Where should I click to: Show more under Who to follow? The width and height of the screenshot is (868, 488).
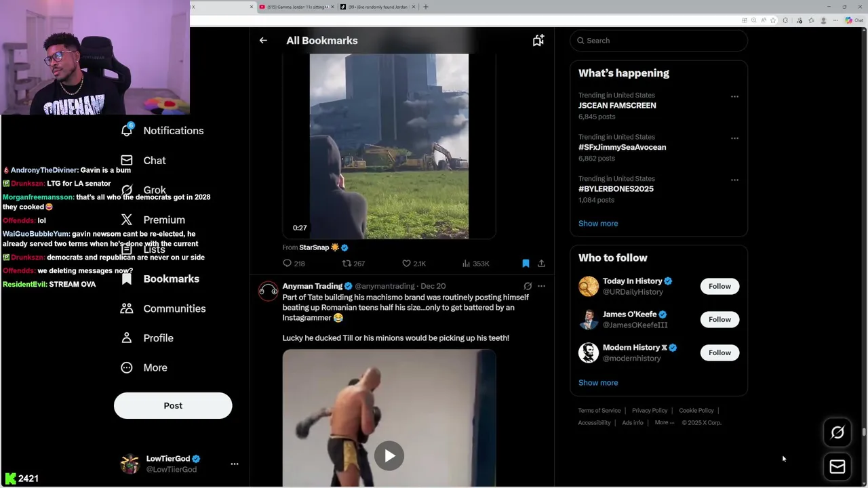point(598,383)
